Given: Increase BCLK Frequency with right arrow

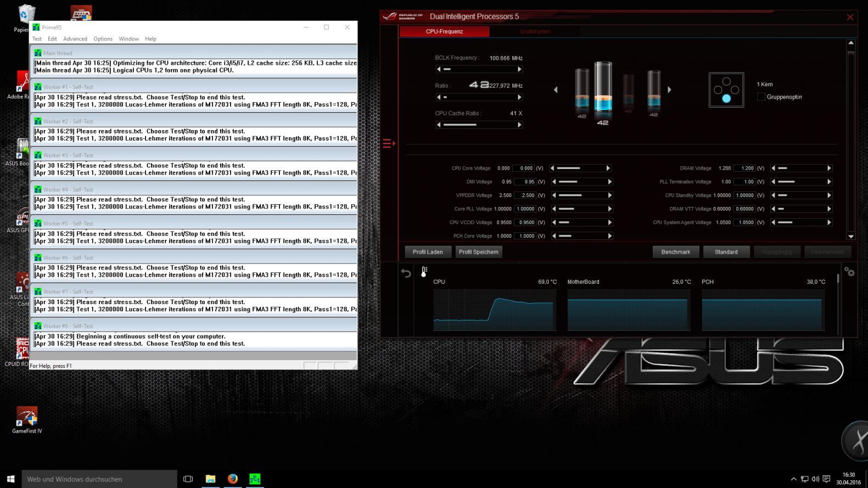Looking at the screenshot, I should pos(519,69).
